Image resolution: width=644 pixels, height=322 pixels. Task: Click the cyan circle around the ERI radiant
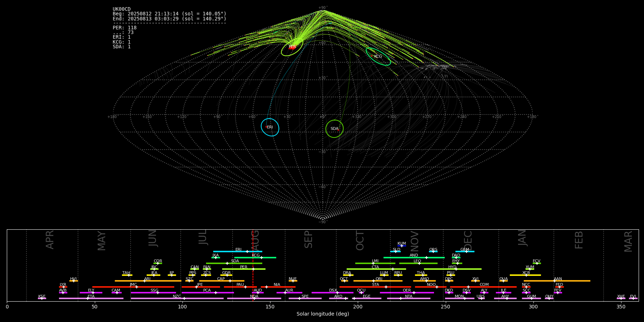pos(270,127)
